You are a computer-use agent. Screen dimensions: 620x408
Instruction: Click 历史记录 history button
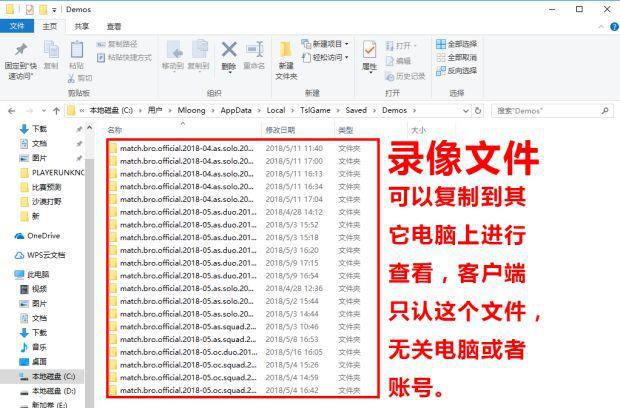pyautogui.click(x=405, y=76)
